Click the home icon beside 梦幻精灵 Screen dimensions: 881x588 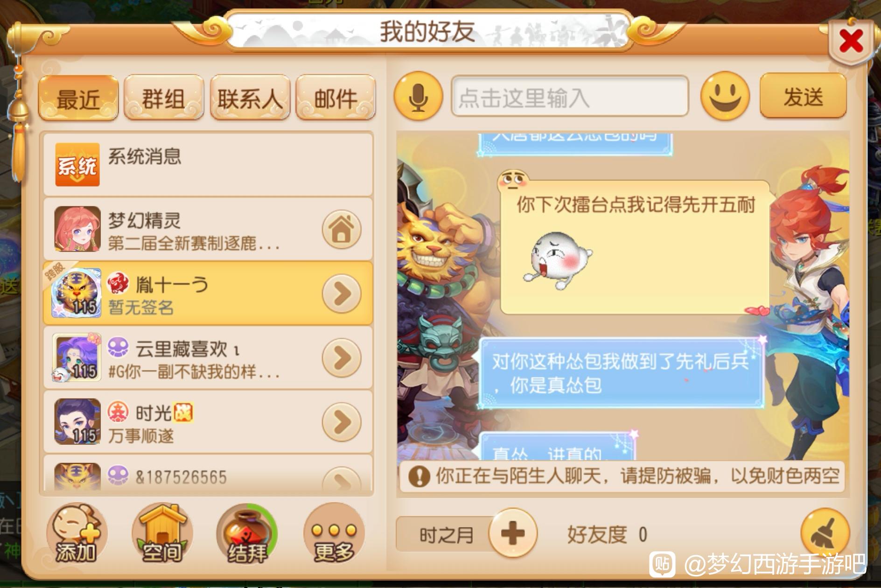pos(342,229)
